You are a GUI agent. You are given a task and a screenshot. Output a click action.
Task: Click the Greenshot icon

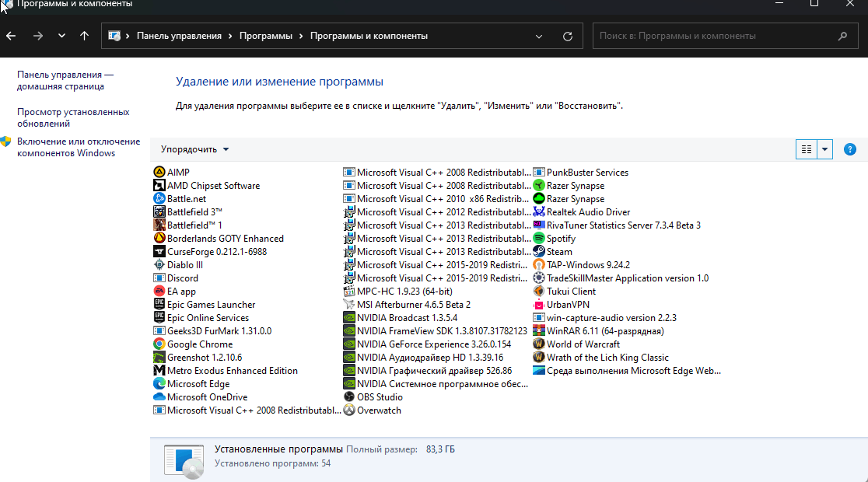click(159, 358)
